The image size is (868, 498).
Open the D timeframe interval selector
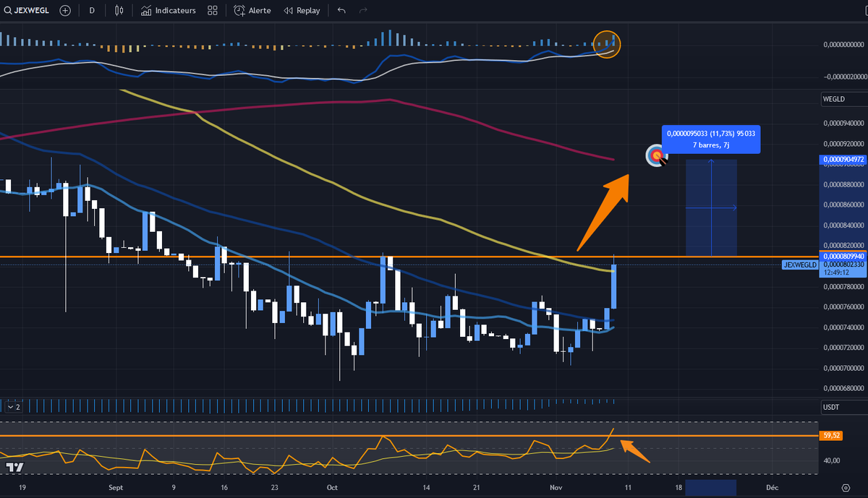(x=92, y=11)
